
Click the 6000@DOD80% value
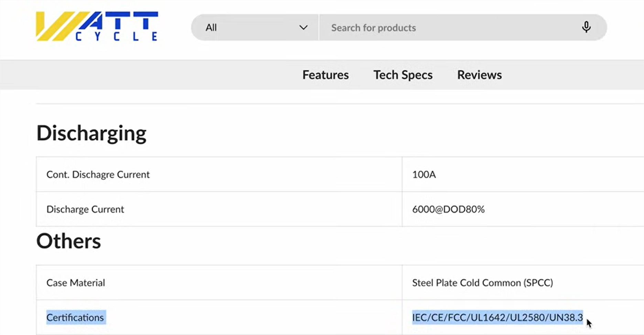tap(448, 209)
